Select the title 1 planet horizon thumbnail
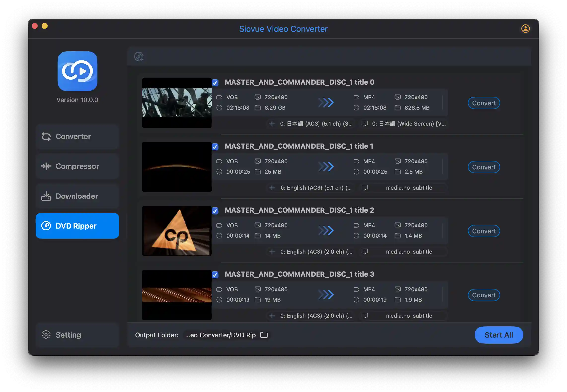The width and height of the screenshot is (567, 392). pos(177,167)
